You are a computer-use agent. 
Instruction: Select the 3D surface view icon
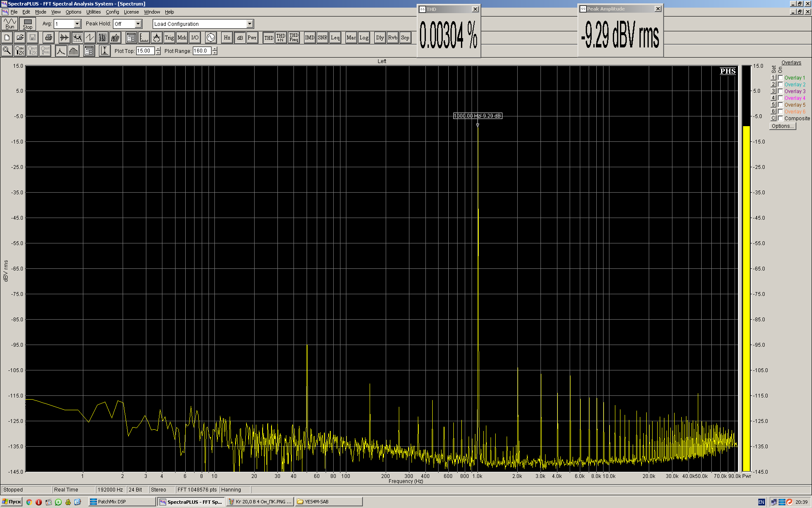[x=115, y=38]
